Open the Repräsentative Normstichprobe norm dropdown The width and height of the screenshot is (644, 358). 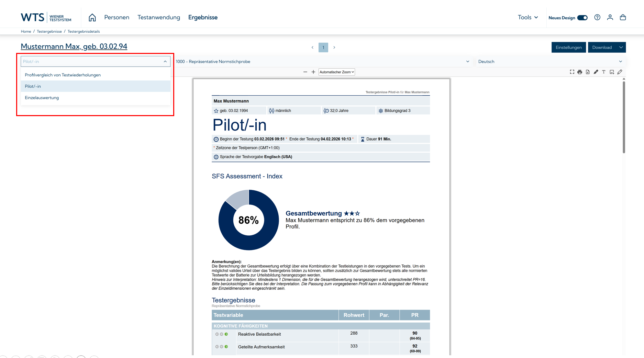(x=322, y=61)
